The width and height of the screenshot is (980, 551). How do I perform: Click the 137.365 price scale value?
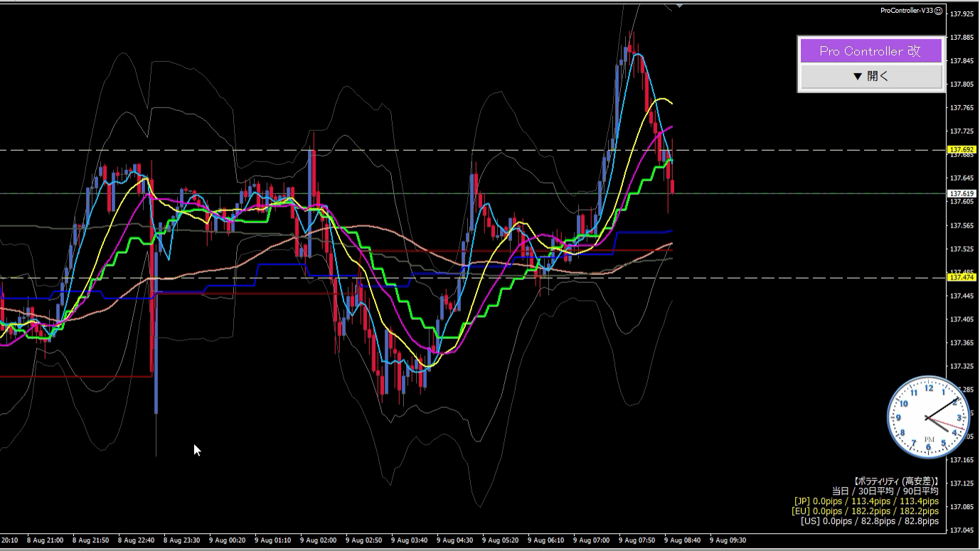(962, 343)
